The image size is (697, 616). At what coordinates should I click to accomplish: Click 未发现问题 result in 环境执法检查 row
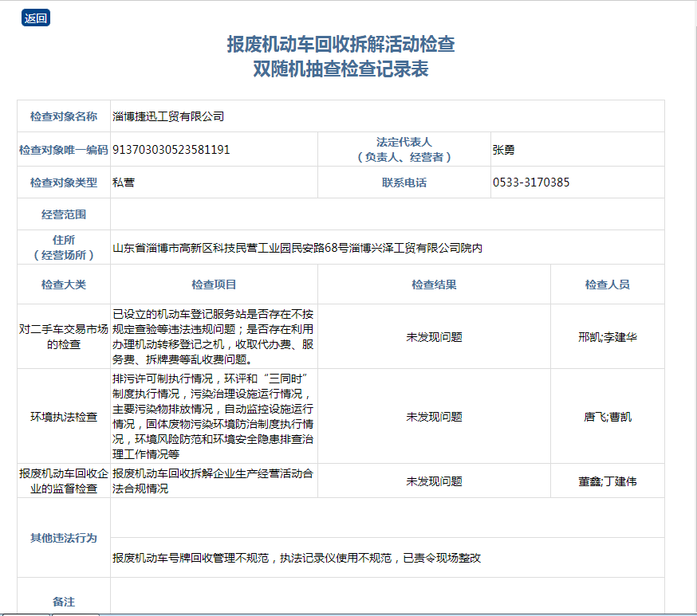tap(434, 416)
